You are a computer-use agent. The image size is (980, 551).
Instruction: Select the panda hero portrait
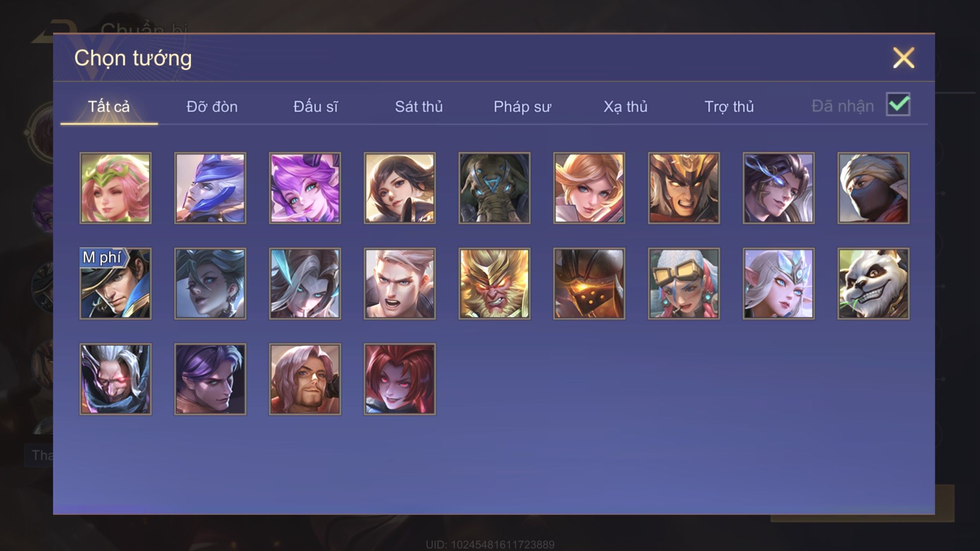pos(873,283)
